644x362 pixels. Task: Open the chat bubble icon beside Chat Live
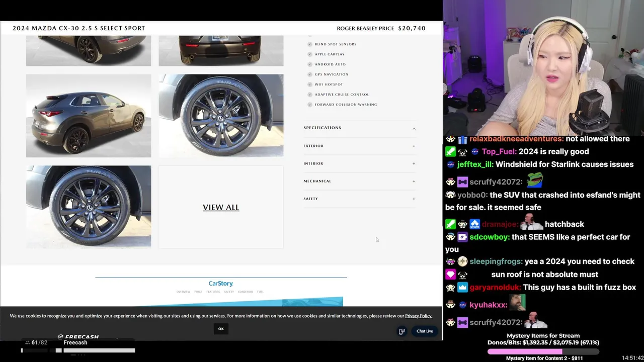[x=401, y=331]
